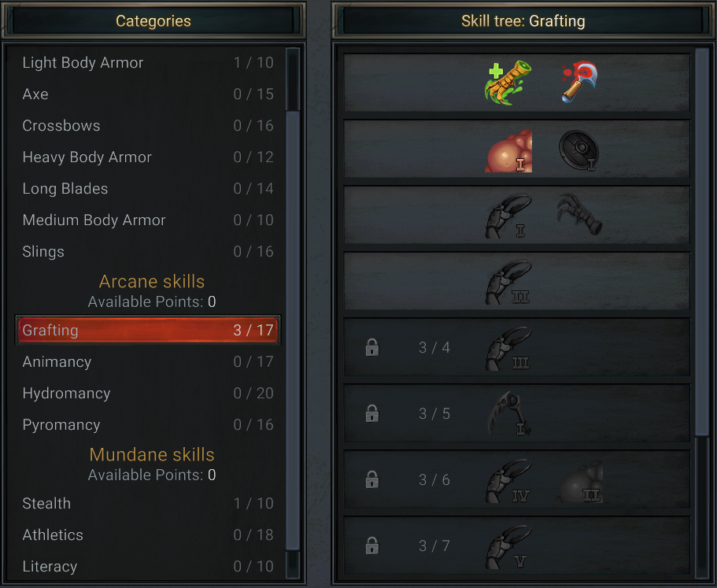Choose the dark round shield level I skill
717x588 pixels.
(579, 150)
